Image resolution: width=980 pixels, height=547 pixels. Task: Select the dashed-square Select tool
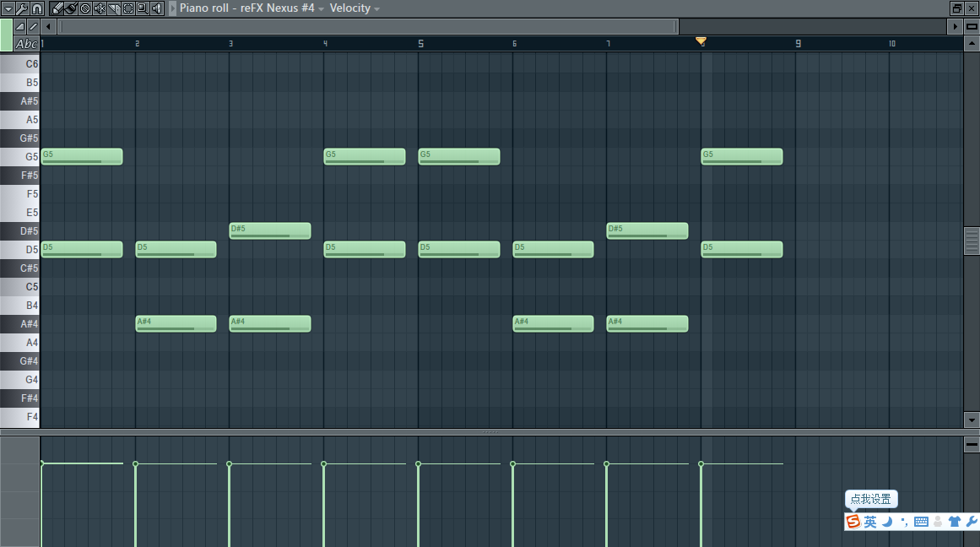click(x=128, y=8)
